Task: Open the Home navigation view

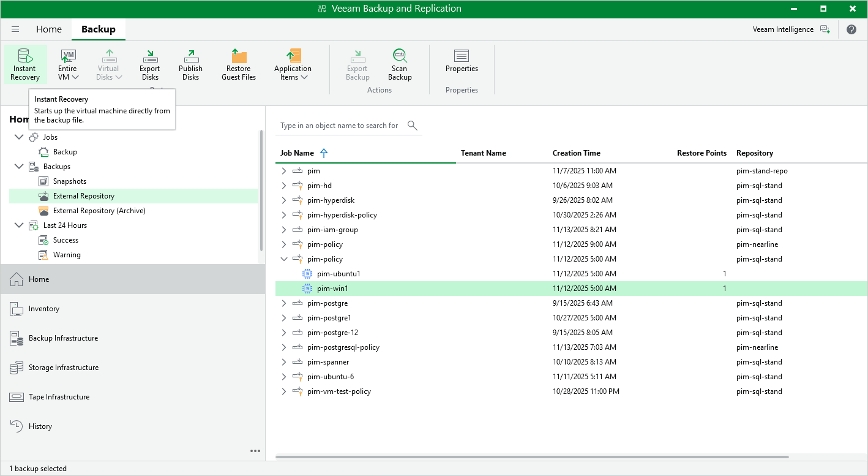Action: pos(133,279)
